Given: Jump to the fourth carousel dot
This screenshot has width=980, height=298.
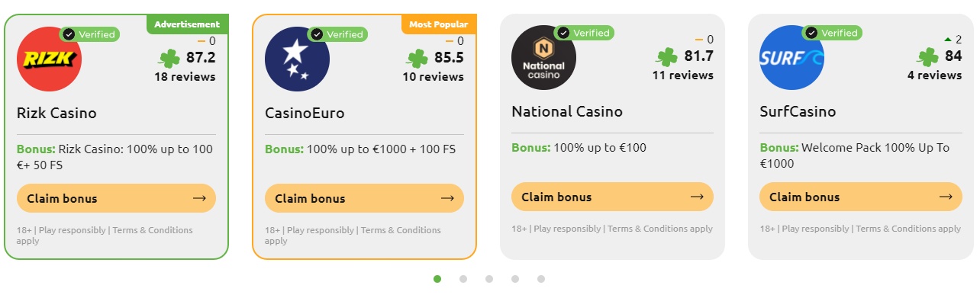Looking at the screenshot, I should [515, 279].
